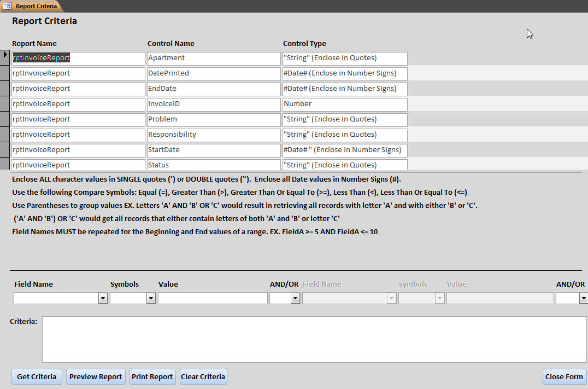The image size is (588, 389).
Task: Click the rptInvoiceReport cell in Status row
Action: pos(78,165)
